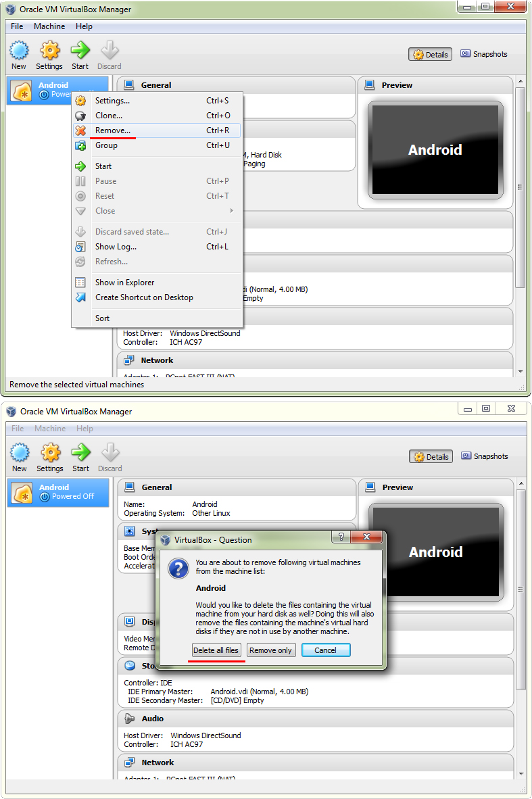Click Show Log icon in context menu
The image size is (532, 799).
pos(80,247)
